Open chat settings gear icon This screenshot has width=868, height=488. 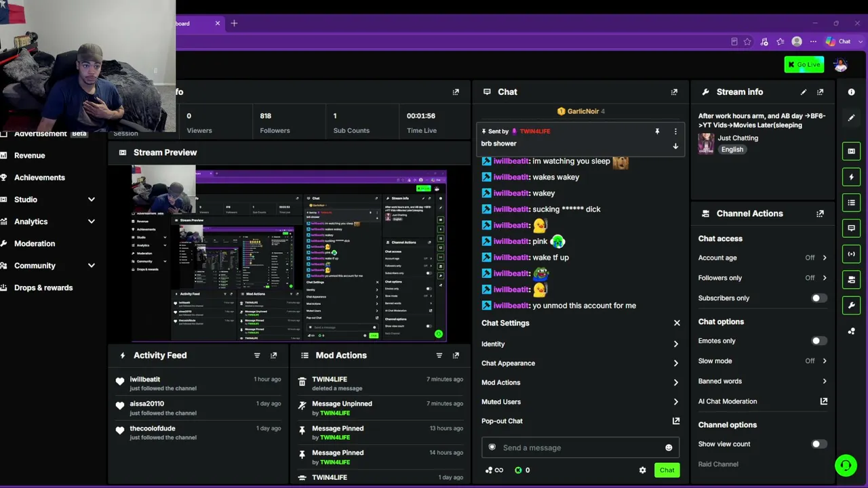[x=642, y=470]
